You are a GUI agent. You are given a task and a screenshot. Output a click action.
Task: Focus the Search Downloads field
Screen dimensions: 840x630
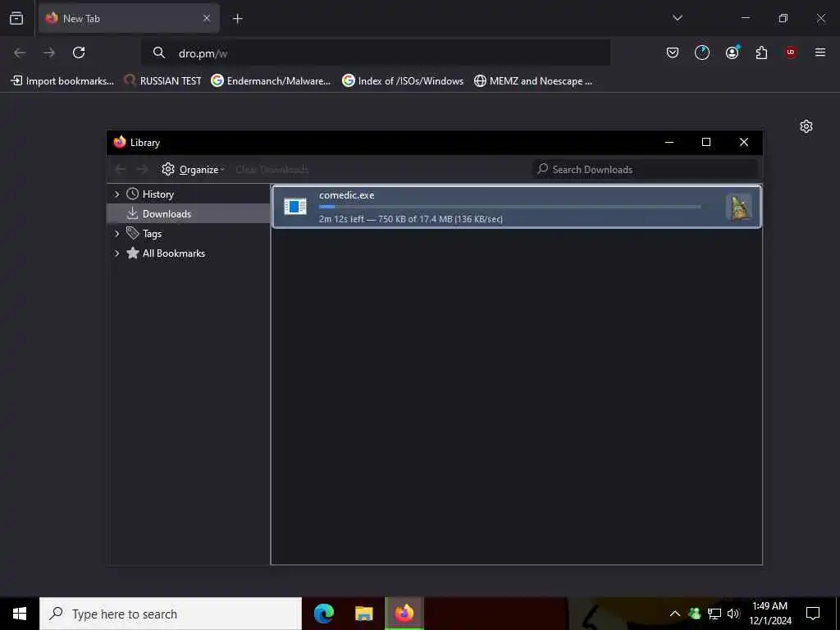click(x=646, y=169)
